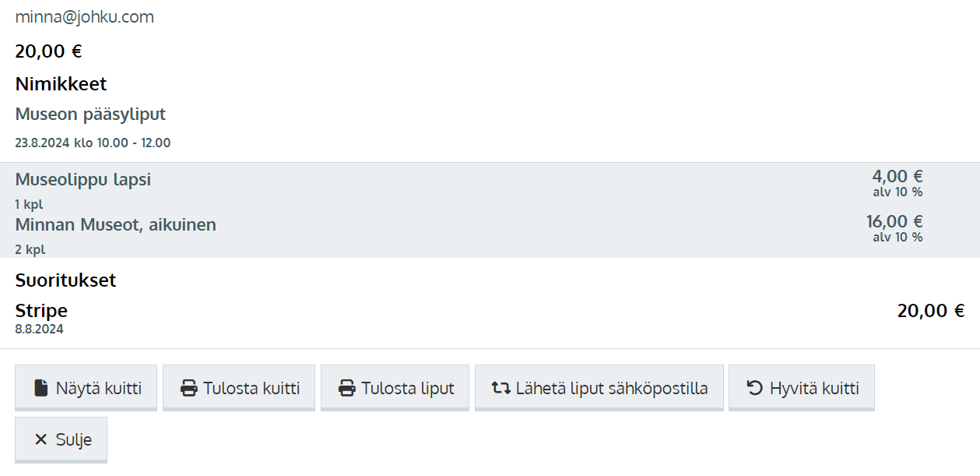The width and height of the screenshot is (980, 476).
Task: Click the document icon on Näytä kuitti
Action: click(x=40, y=388)
